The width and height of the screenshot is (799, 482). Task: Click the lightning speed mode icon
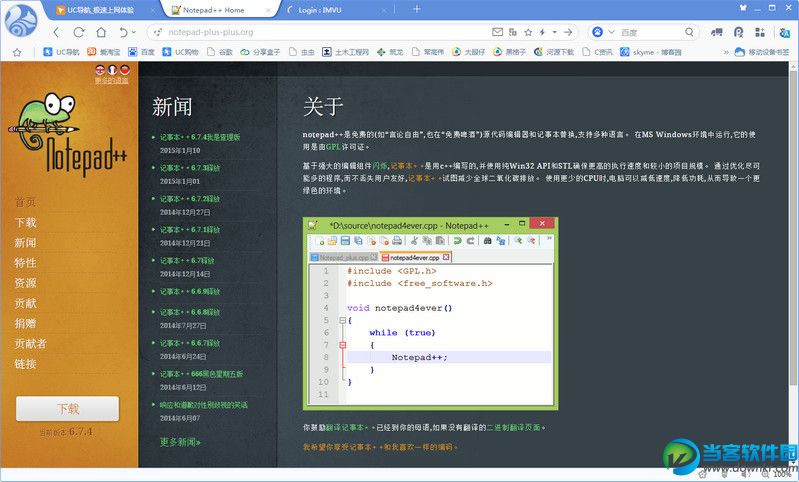click(542, 32)
